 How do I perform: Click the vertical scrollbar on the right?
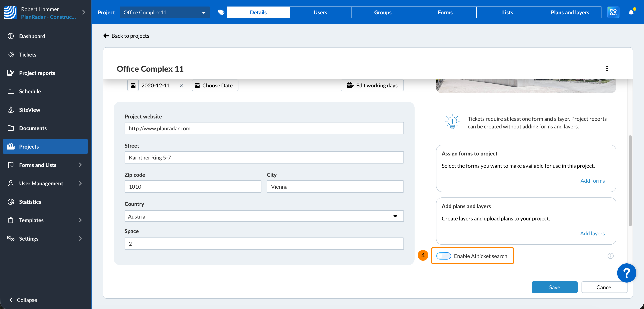coord(630,181)
